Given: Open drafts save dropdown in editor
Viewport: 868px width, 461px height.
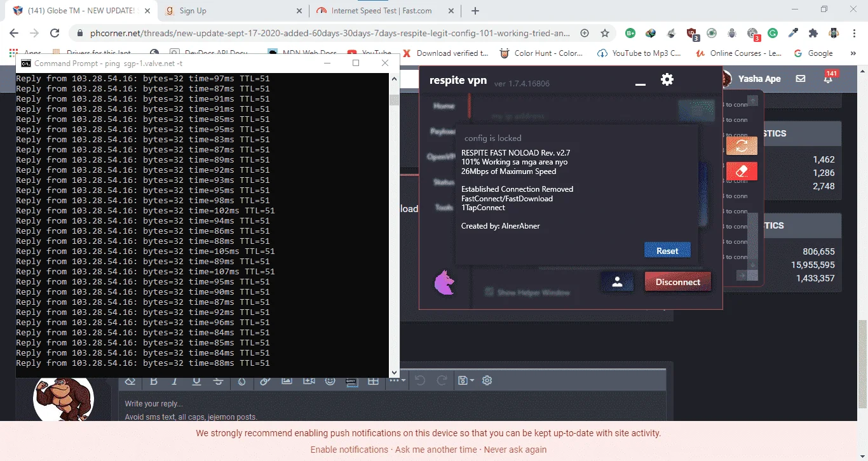Looking at the screenshot, I should tap(466, 381).
